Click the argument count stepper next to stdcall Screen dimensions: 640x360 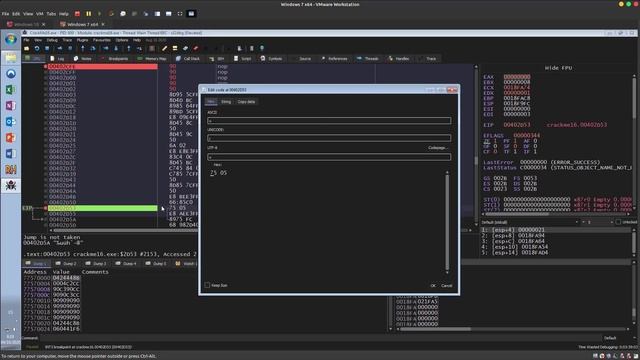pyautogui.click(x=597, y=222)
